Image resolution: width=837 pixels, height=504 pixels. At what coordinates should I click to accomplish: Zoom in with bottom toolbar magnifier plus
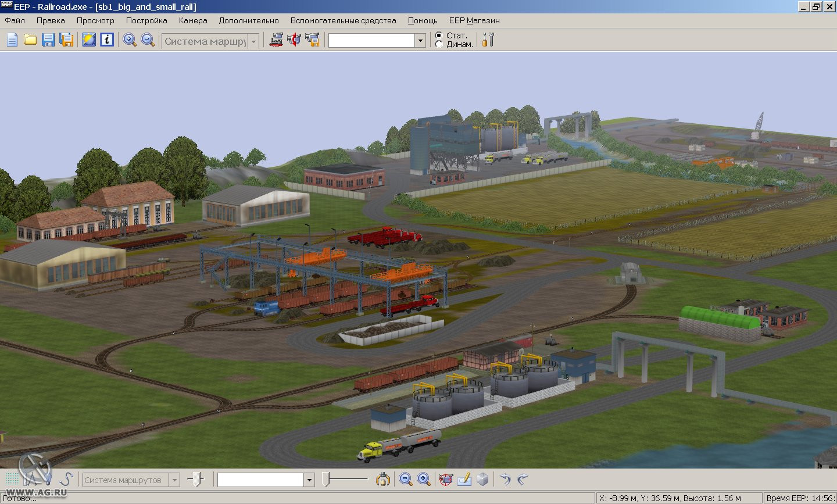tap(424, 480)
